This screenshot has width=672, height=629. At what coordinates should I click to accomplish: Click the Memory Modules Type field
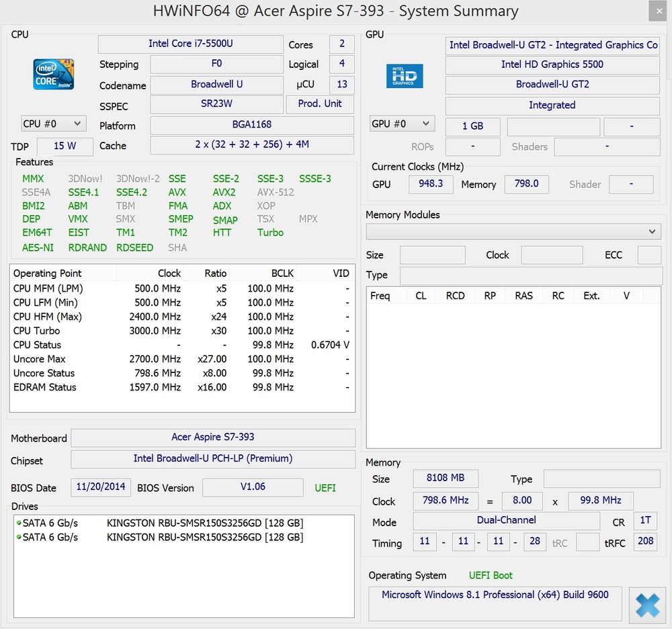(x=531, y=276)
